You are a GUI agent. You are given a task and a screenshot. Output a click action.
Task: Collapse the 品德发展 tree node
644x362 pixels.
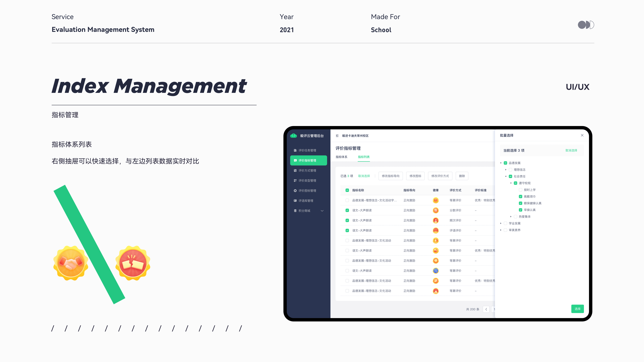tap(501, 163)
